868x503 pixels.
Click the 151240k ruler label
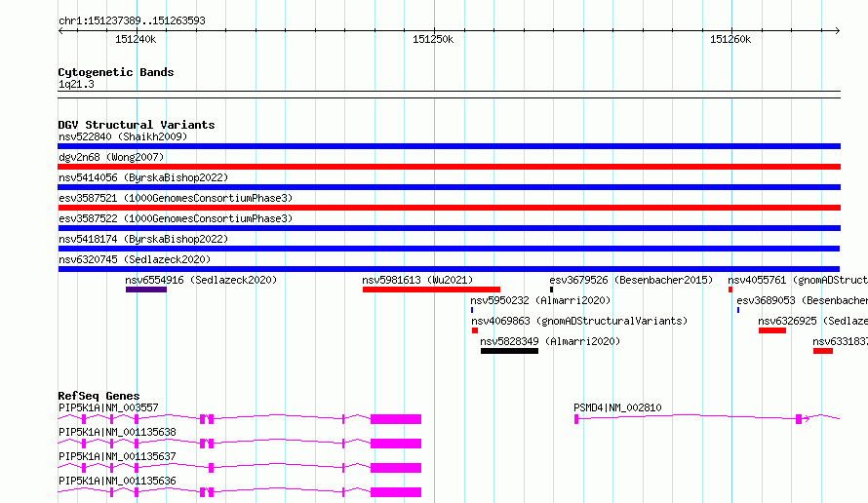coord(136,39)
